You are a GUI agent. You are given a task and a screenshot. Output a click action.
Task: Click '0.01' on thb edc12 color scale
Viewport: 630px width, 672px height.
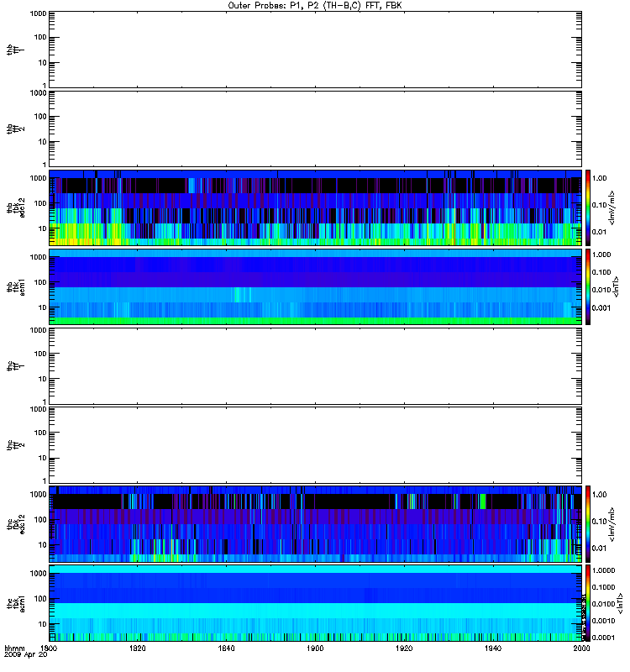pos(599,233)
